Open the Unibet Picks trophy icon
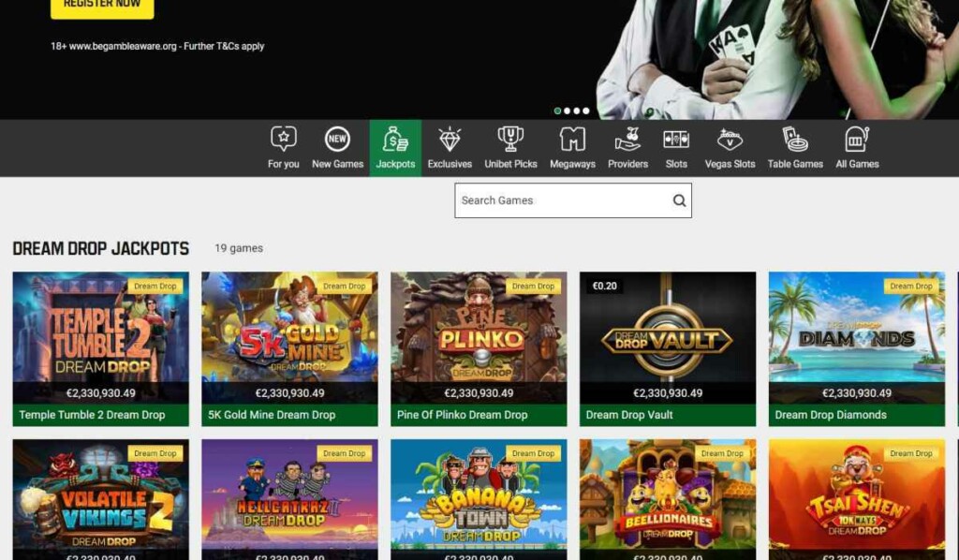Image resolution: width=959 pixels, height=560 pixels. 510,139
